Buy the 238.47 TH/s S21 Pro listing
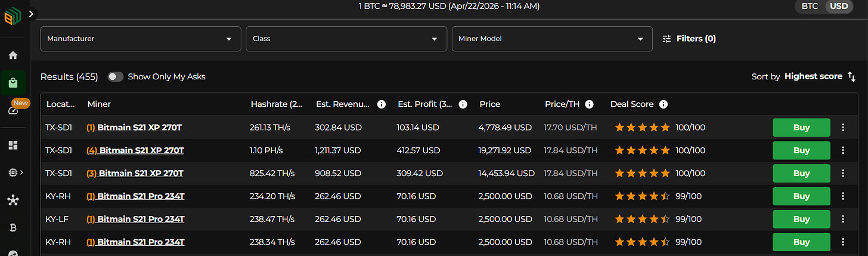Viewport: 868px width, 256px height. tap(801, 219)
